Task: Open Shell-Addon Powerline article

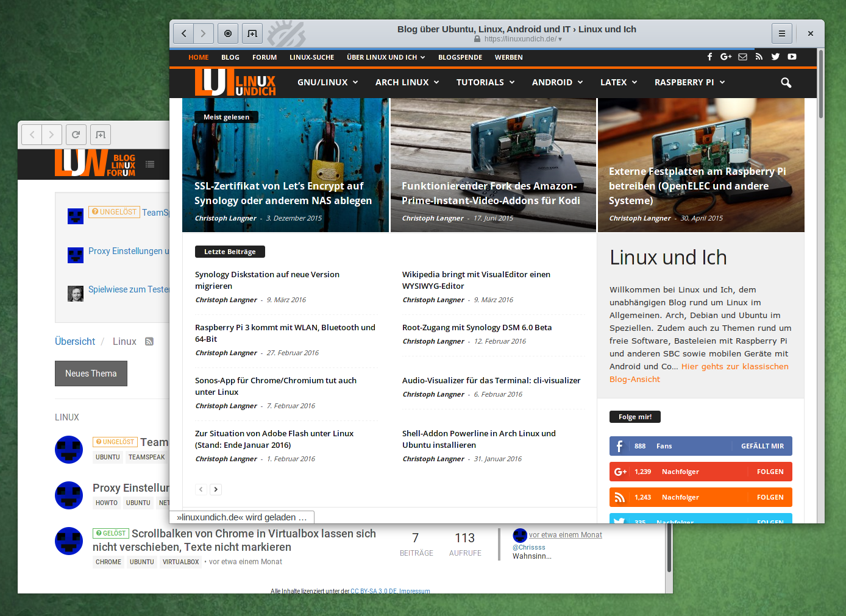Action: [479, 439]
